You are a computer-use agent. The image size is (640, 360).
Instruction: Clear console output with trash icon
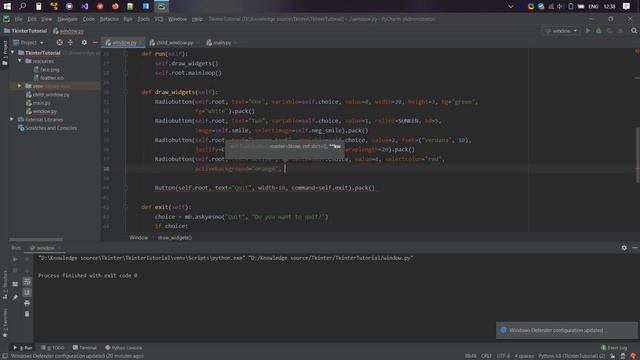pos(27,314)
